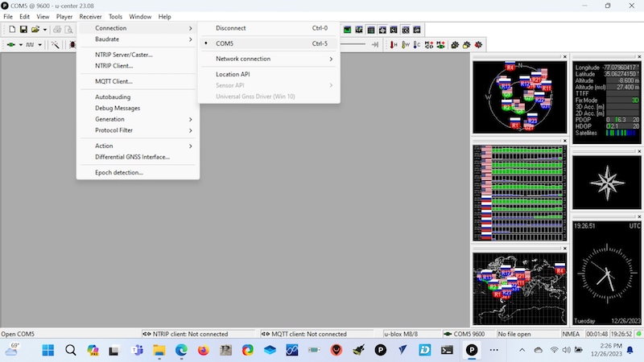Open NTRIP Client... dialog
This screenshot has height=362, width=644.
pyautogui.click(x=114, y=66)
